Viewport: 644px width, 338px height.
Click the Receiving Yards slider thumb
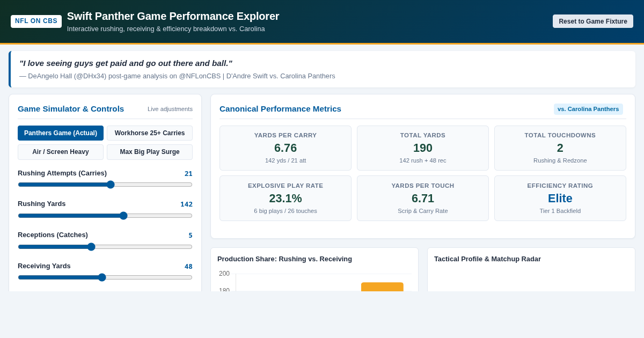coord(102,277)
